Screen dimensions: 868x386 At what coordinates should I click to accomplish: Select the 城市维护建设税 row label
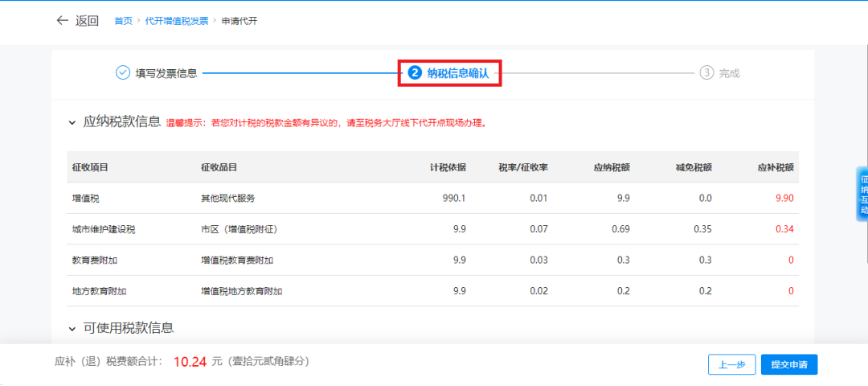click(x=104, y=229)
